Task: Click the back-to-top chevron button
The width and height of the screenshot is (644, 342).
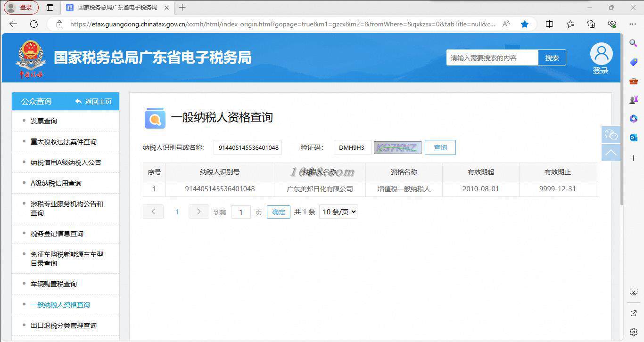Action: [611, 153]
